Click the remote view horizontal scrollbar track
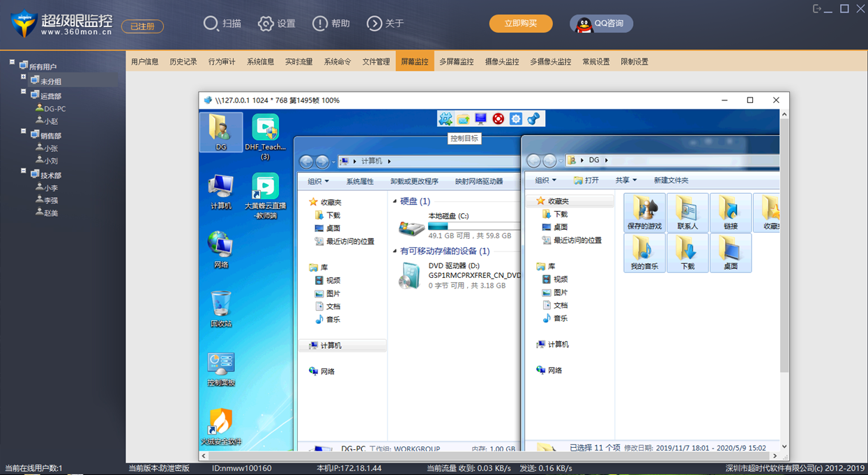The width and height of the screenshot is (868, 475). point(488,456)
